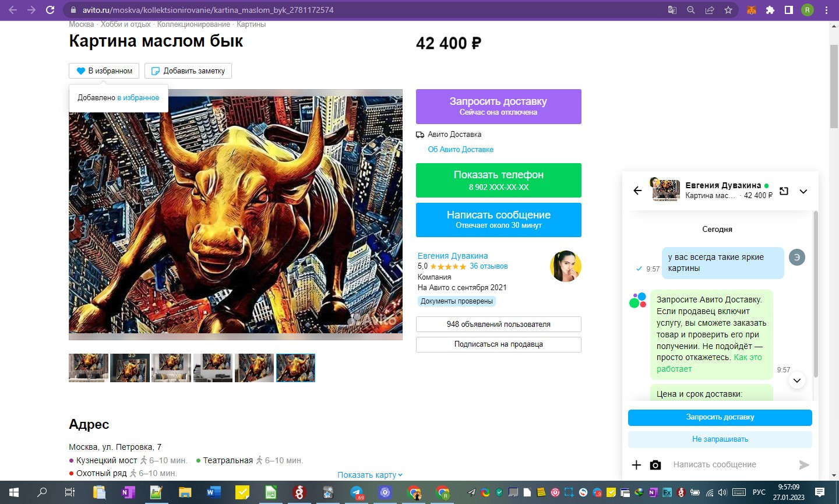Open seller Евгения Дувакина profile link
The image size is (839, 504).
point(453,256)
